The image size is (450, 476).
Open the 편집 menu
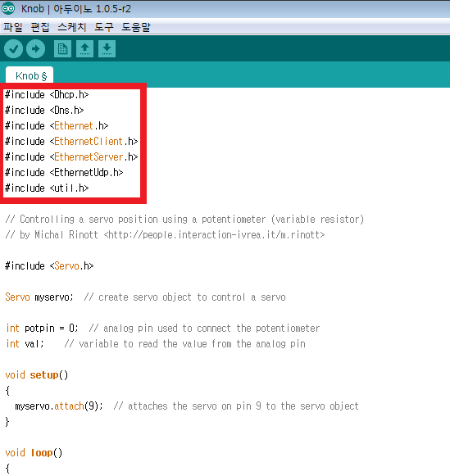(x=40, y=27)
